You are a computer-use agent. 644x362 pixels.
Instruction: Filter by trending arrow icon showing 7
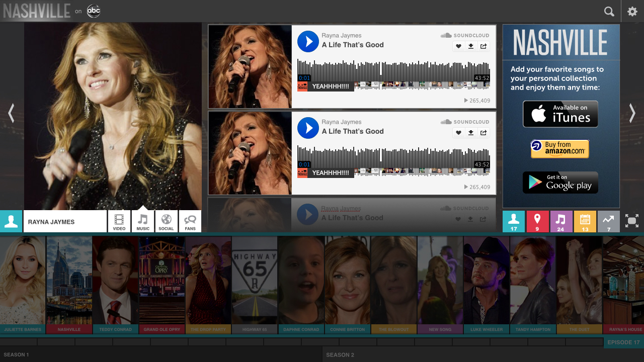(609, 221)
